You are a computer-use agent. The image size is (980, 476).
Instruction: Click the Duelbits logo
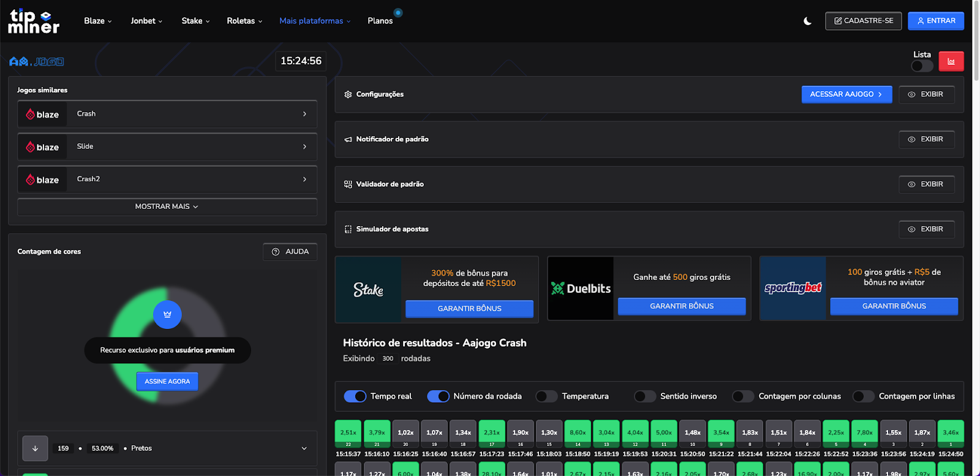(x=581, y=289)
